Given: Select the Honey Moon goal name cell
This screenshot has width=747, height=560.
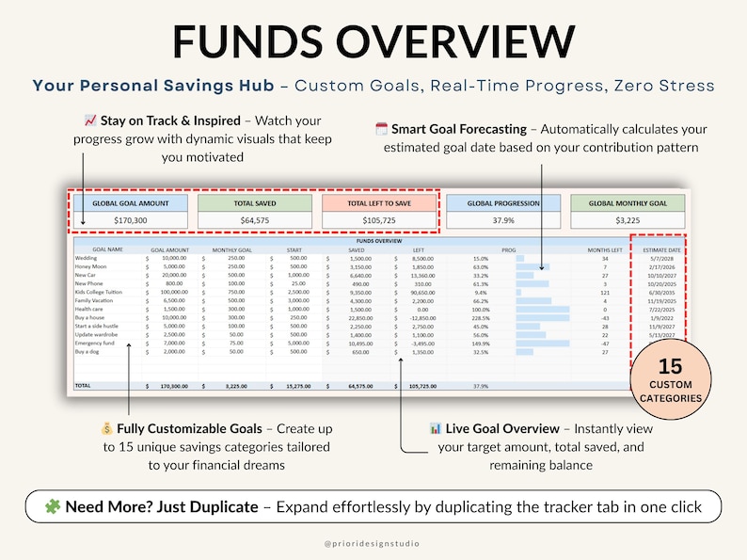Looking at the screenshot, I should click(x=90, y=266).
